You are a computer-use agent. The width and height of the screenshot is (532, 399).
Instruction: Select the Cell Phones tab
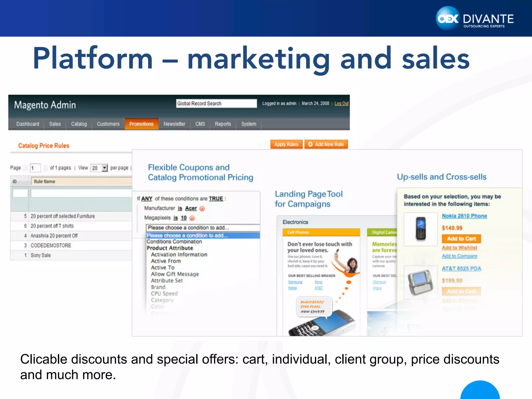[x=321, y=232]
